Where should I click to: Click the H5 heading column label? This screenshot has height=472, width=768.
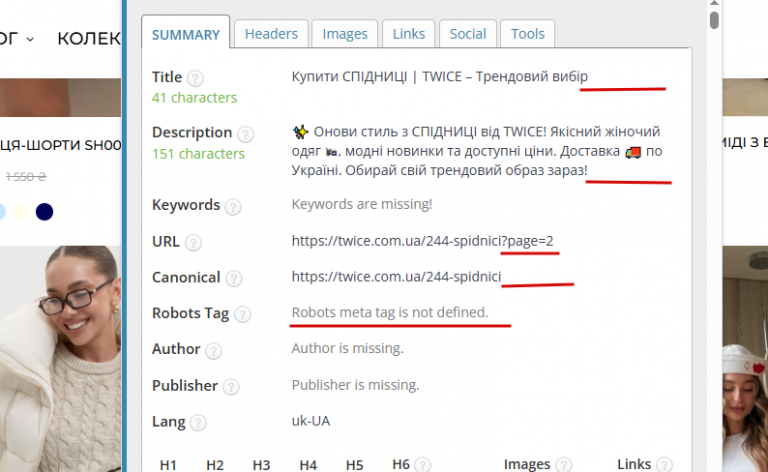pos(355,465)
